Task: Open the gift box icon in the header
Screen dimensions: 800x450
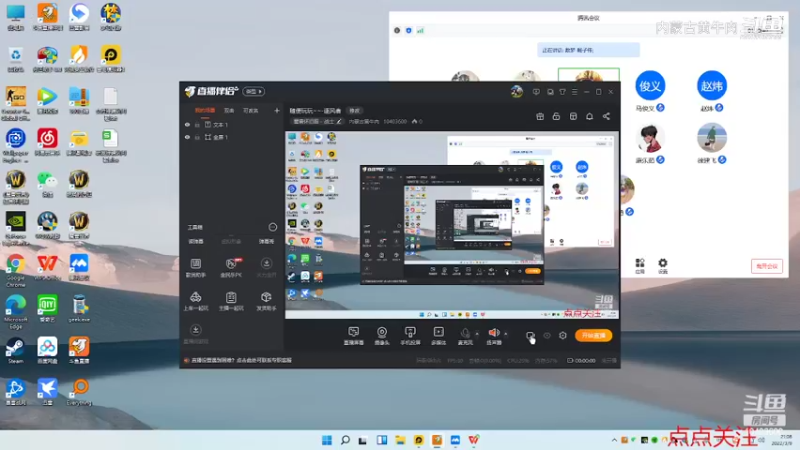Action: (x=540, y=116)
